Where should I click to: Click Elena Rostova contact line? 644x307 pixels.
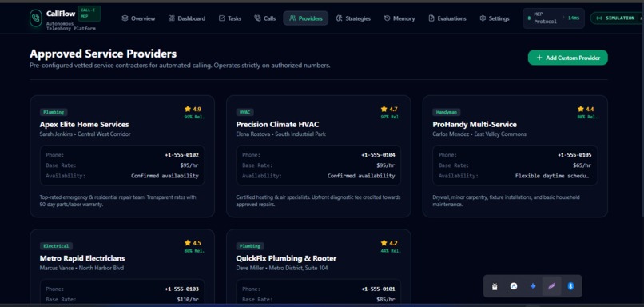281,134
